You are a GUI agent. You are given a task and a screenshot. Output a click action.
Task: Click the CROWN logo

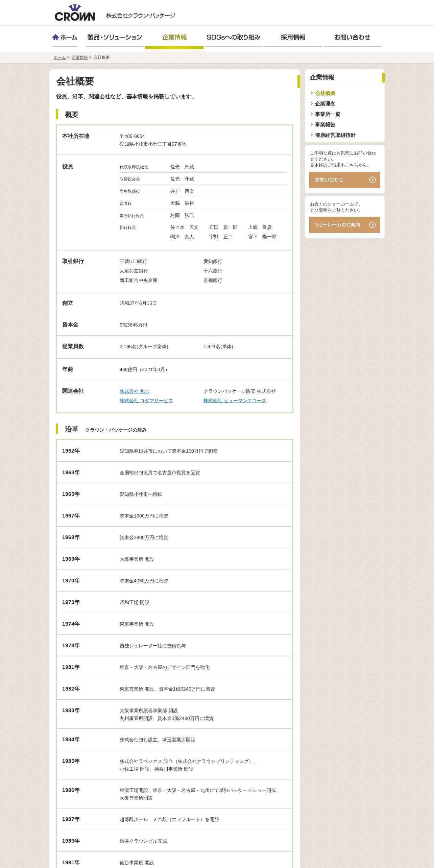click(x=75, y=13)
